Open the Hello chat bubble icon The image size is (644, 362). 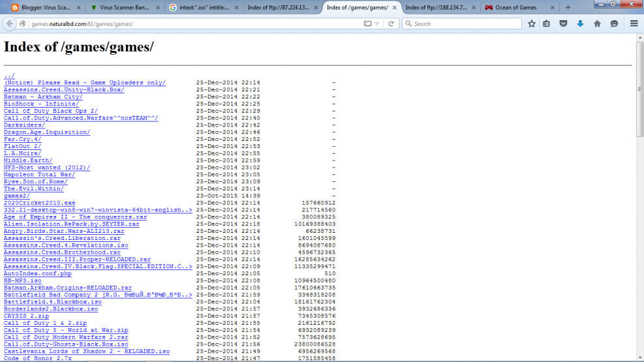pos(614,23)
